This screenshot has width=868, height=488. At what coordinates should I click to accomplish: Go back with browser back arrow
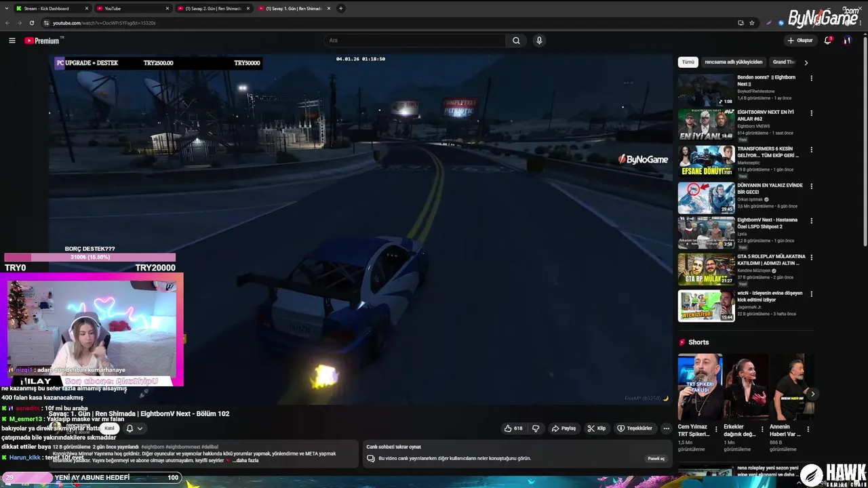(7, 23)
